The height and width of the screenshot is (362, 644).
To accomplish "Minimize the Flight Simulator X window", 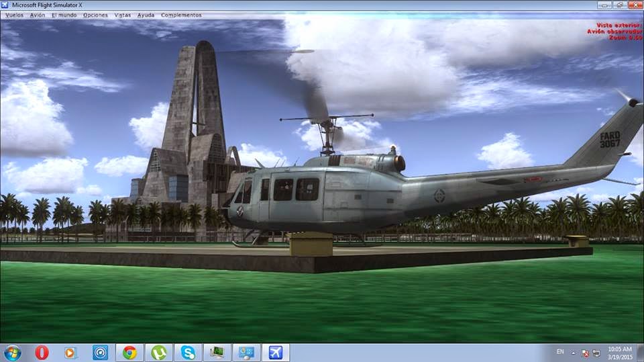I will (x=604, y=5).
